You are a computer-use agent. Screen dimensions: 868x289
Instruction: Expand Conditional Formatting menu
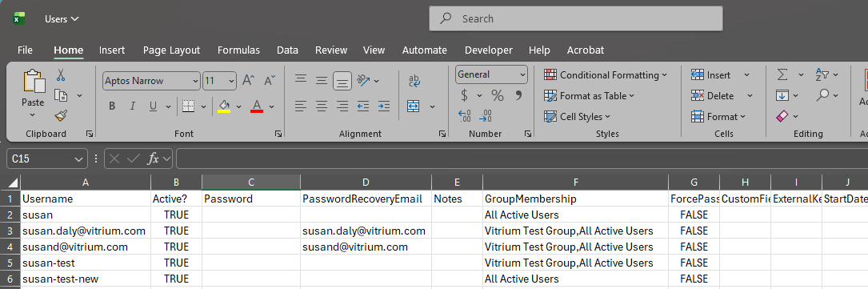pyautogui.click(x=606, y=74)
